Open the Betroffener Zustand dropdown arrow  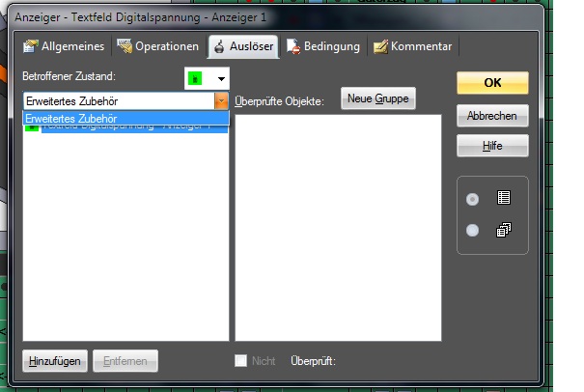tap(222, 77)
